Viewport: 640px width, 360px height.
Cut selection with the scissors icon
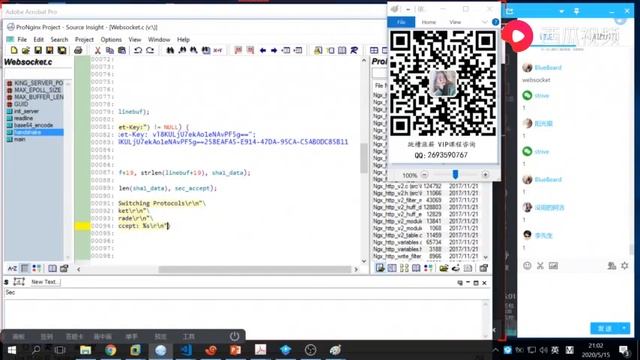click(x=98, y=50)
